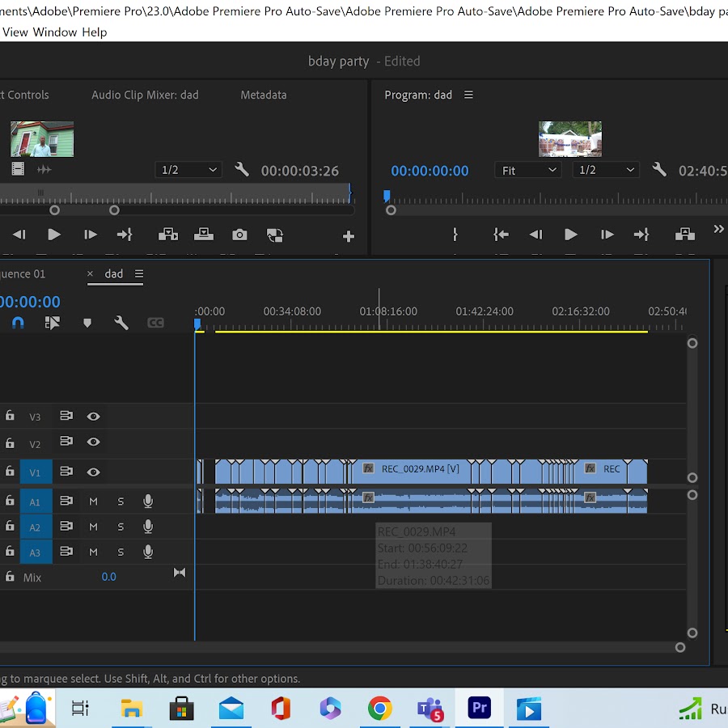This screenshot has width=728, height=728.
Task: Open Timeline Display Settings wrench
Action: click(121, 323)
